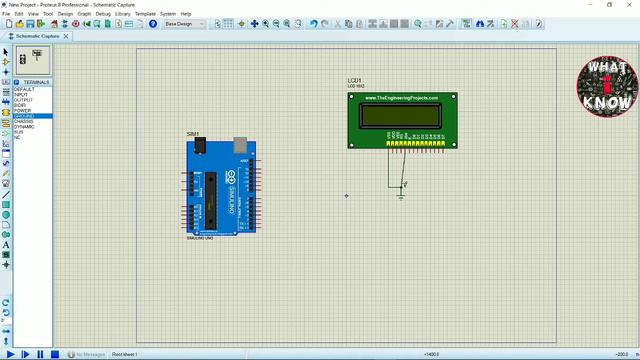640x360 pixels.
Task: Open the Design menu
Action: [65, 14]
